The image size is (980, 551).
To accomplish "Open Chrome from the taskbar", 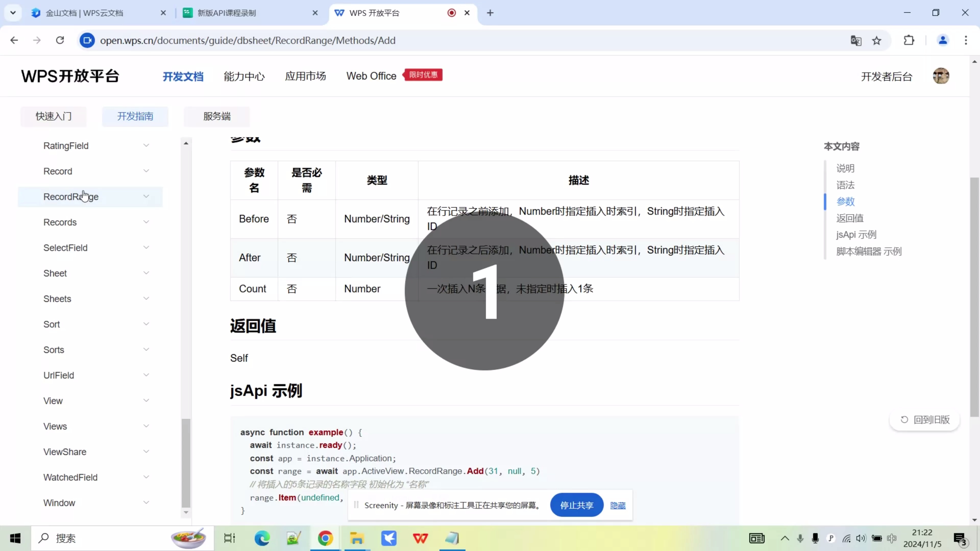I will click(x=325, y=538).
